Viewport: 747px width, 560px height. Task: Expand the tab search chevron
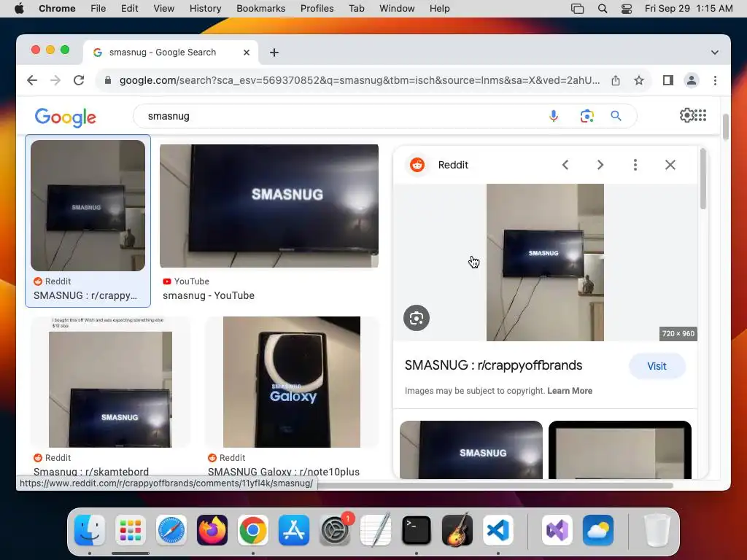pyautogui.click(x=715, y=52)
